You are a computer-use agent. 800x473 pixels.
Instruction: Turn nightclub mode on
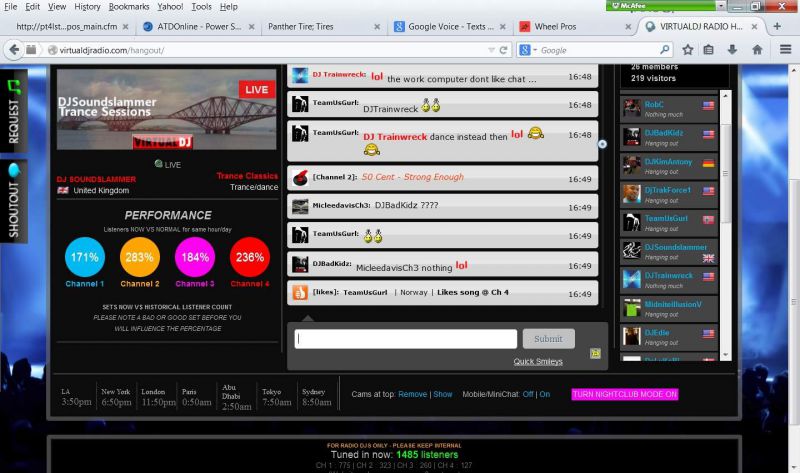coord(624,394)
